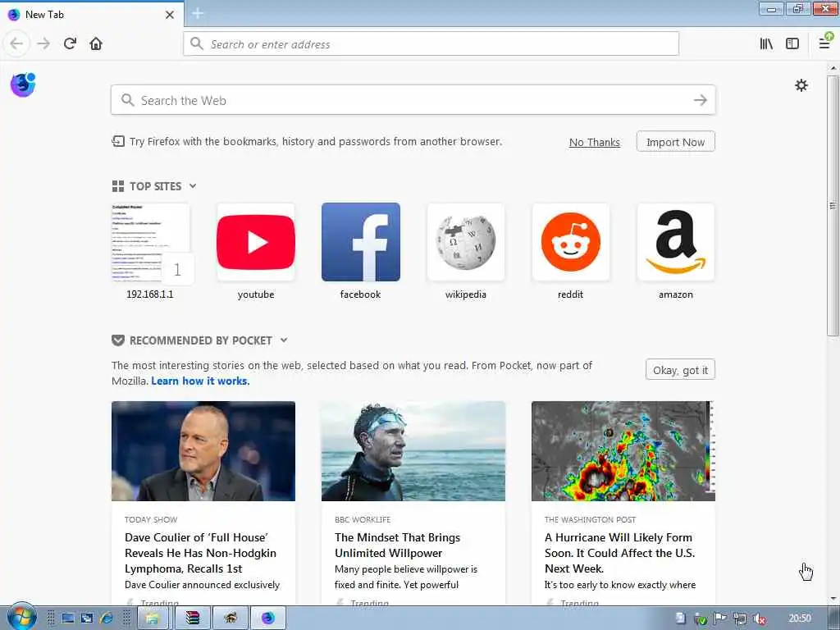Open the Reddit top site tile
Screen dimensions: 840x630
click(x=571, y=251)
